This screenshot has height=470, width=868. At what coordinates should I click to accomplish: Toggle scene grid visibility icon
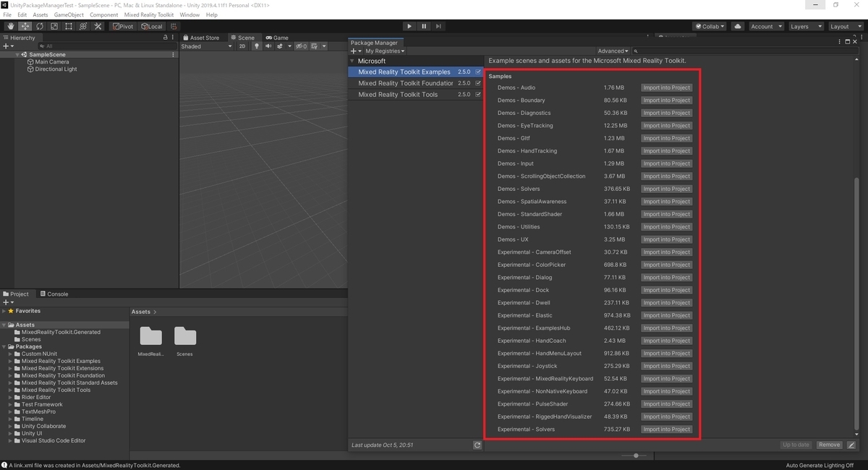pos(315,46)
